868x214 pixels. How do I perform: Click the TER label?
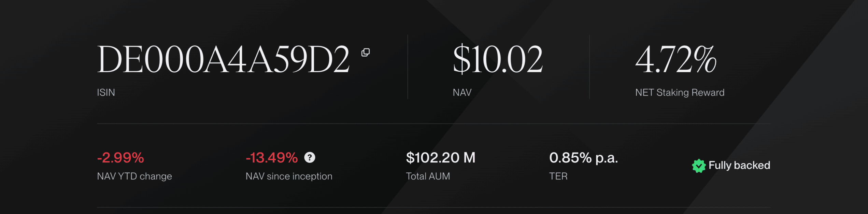(558, 176)
